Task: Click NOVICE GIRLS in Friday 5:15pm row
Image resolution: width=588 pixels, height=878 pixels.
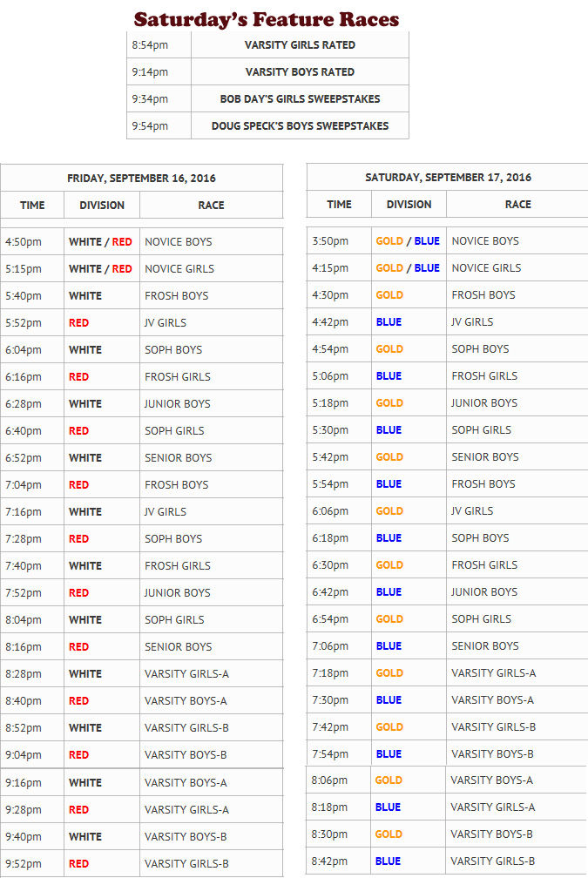Action: [x=179, y=269]
